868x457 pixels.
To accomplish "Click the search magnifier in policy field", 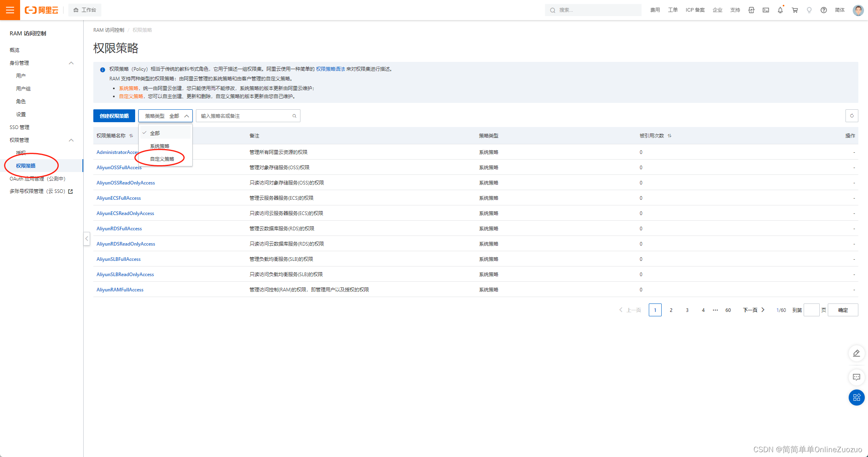I will pos(294,116).
